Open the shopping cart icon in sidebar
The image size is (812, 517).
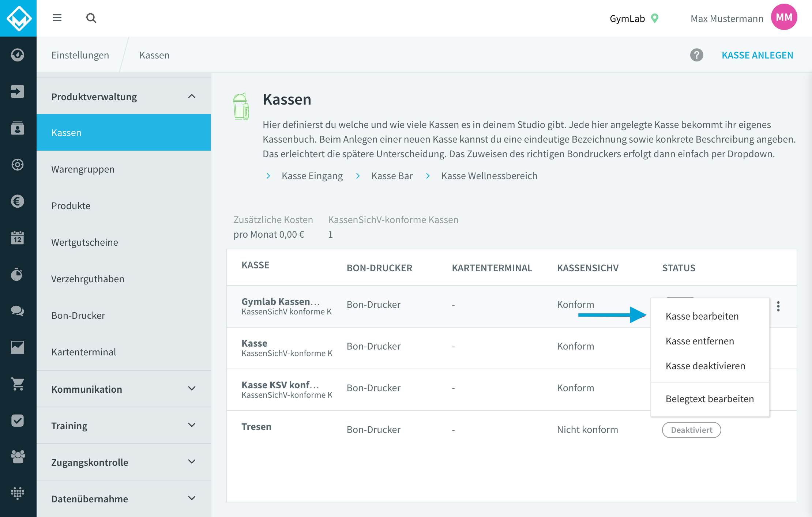tap(18, 384)
